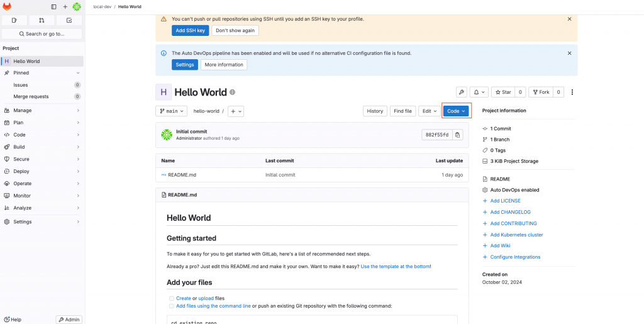The image size is (644, 324).
Task: Copy the commit SHA to clipboard
Action: (x=458, y=135)
